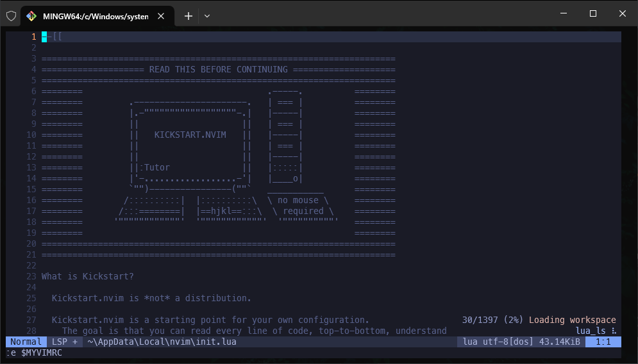This screenshot has width=638, height=364.
Task: Click the 1:1 cursor position indicator
Action: point(603,342)
